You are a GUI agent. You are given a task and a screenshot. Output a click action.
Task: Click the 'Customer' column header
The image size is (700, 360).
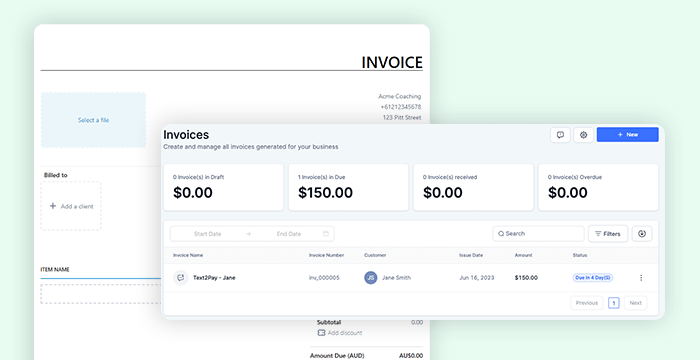(375, 255)
